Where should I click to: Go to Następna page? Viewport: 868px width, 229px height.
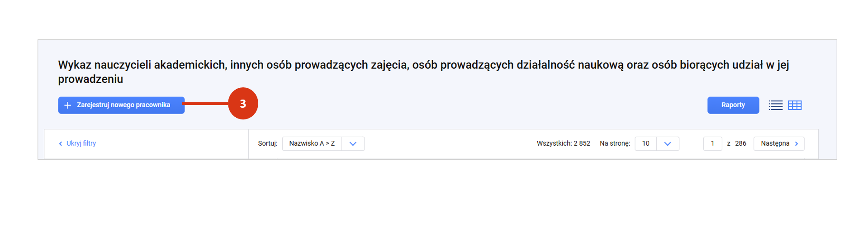click(x=779, y=143)
